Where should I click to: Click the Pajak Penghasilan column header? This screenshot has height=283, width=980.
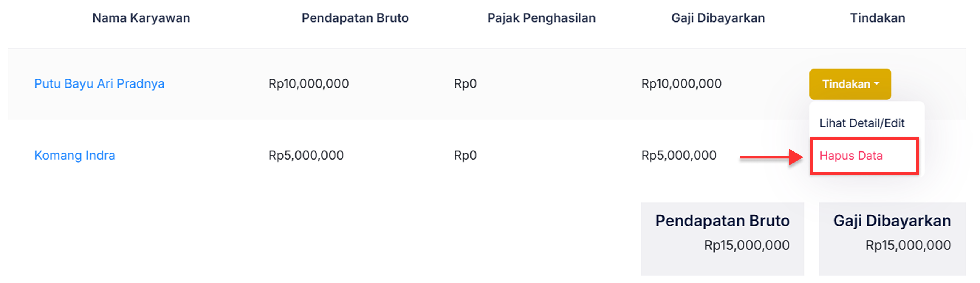(x=542, y=17)
